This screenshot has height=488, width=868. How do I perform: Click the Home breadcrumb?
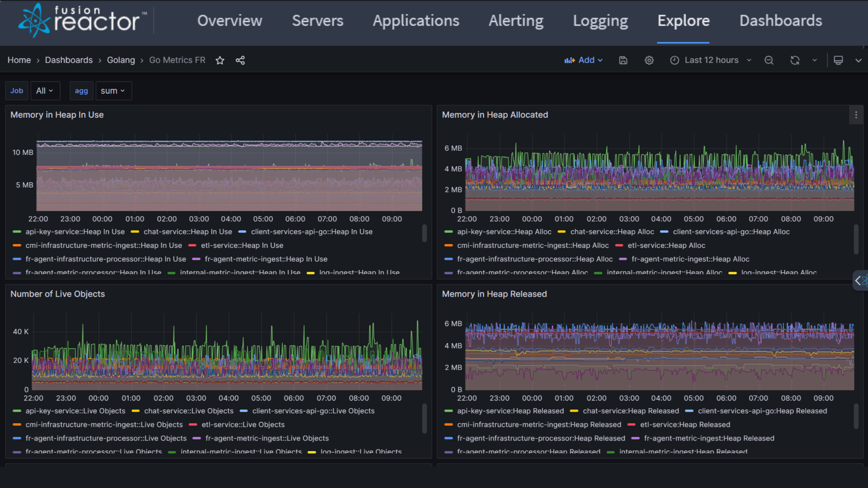click(x=19, y=60)
